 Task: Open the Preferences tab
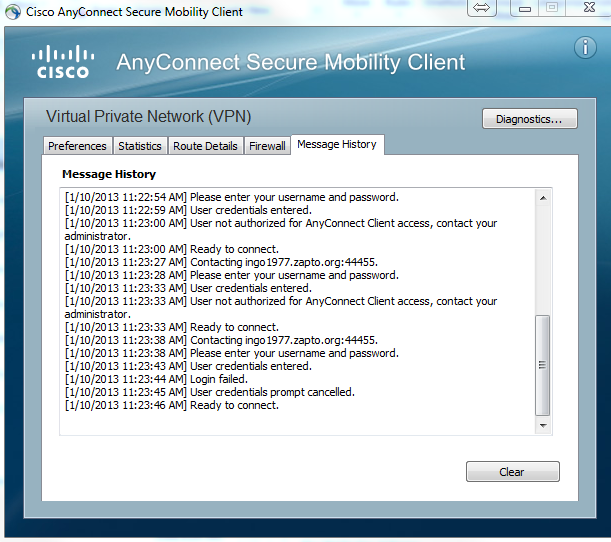click(78, 146)
